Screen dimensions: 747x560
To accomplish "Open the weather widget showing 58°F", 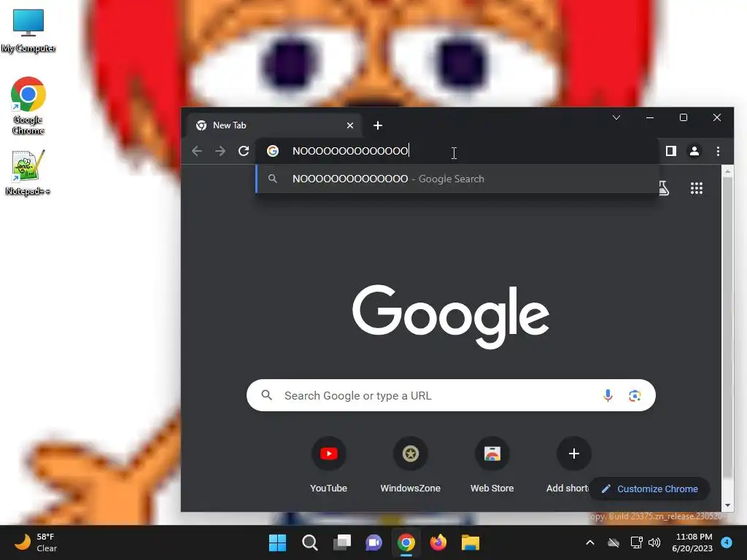I will tap(36, 542).
